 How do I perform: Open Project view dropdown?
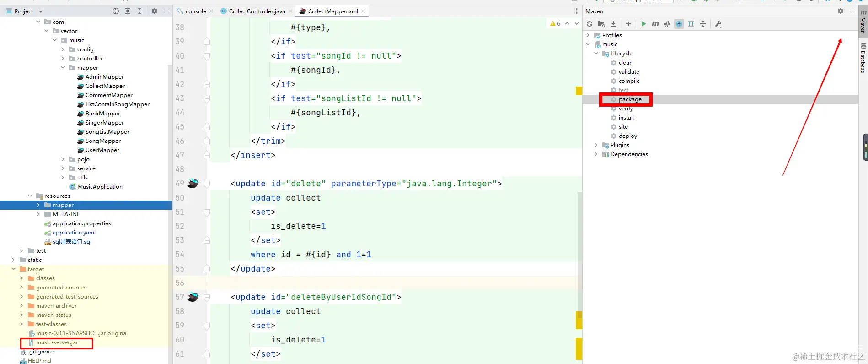(40, 11)
